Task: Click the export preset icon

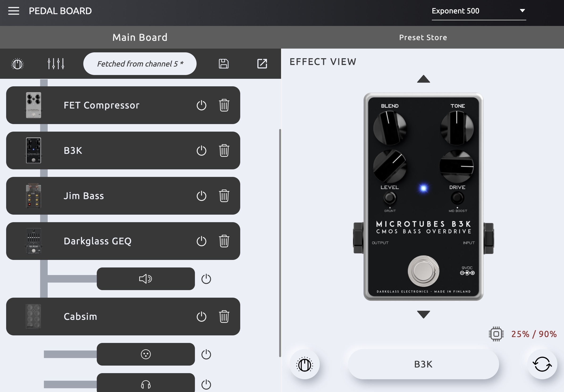Action: click(x=262, y=64)
